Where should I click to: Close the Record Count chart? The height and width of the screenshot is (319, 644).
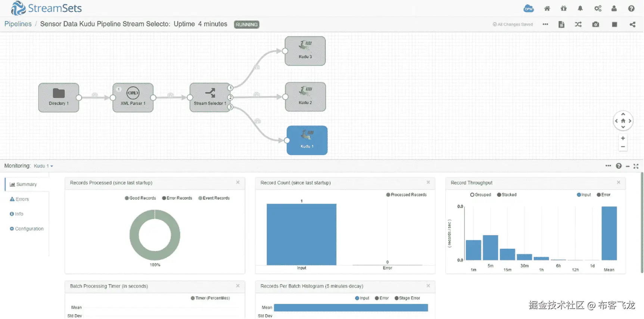(x=428, y=182)
